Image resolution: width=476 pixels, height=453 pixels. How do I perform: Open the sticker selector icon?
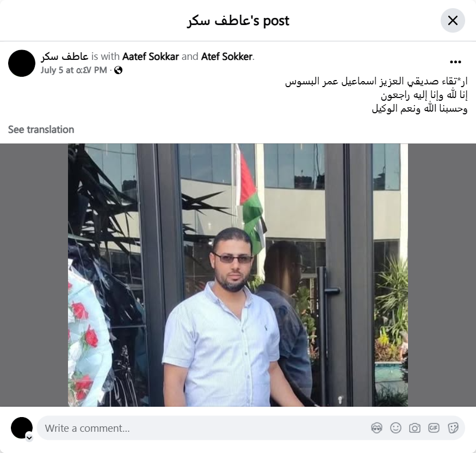pyautogui.click(x=453, y=428)
